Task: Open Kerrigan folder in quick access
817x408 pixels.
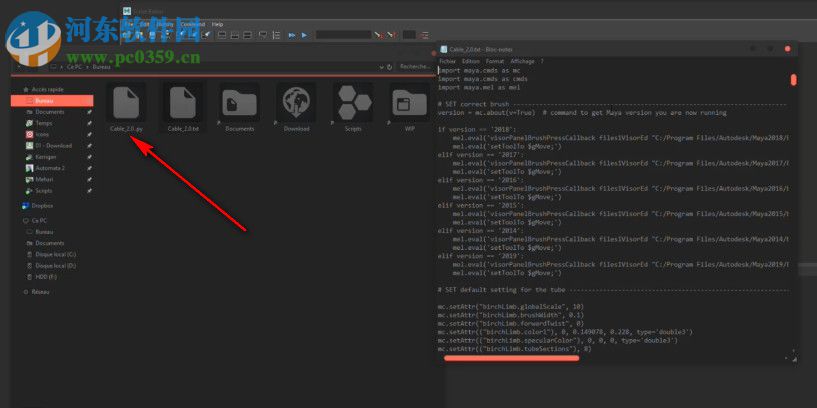Action: click(x=46, y=157)
